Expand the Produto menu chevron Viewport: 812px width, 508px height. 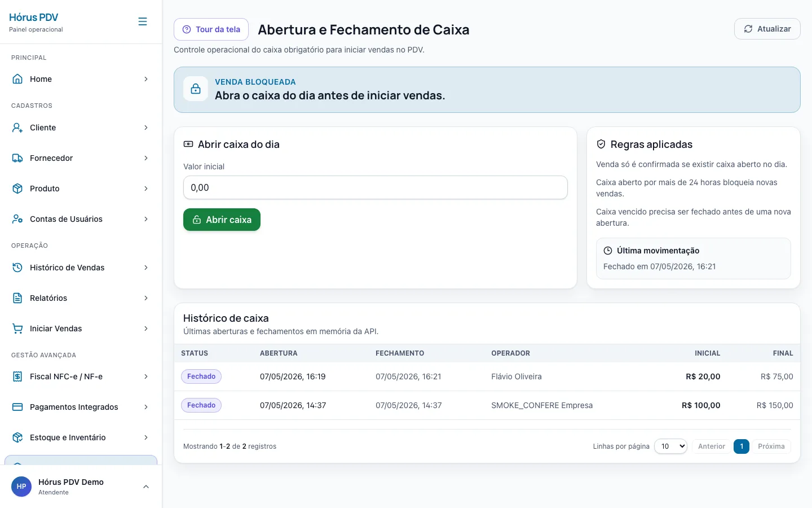point(146,189)
